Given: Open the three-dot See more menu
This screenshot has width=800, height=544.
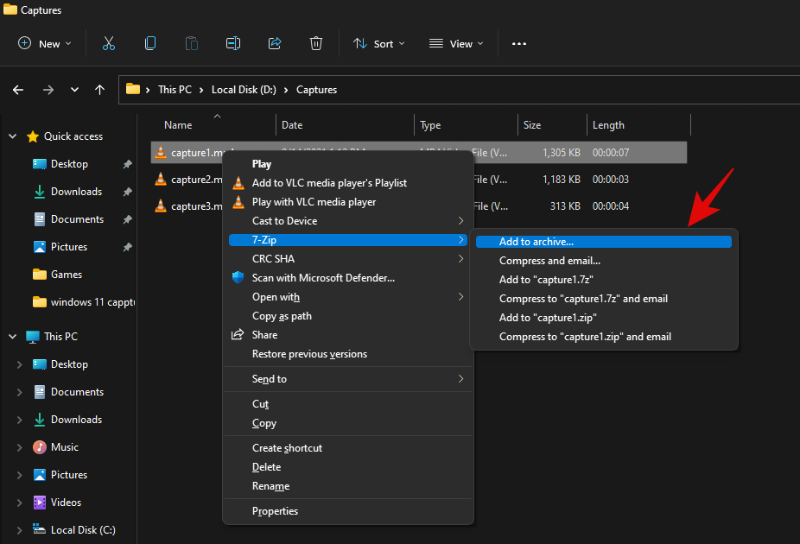Looking at the screenshot, I should 519,44.
